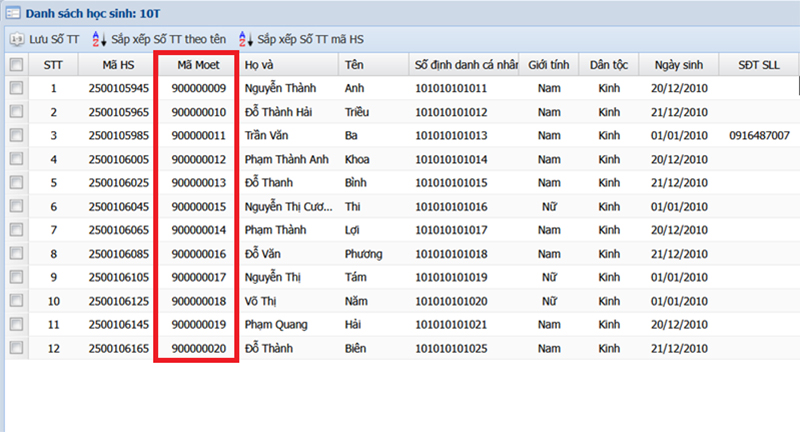Click the Dân tộc column header
Image resolution: width=800 pixels, height=432 pixels.
click(609, 65)
